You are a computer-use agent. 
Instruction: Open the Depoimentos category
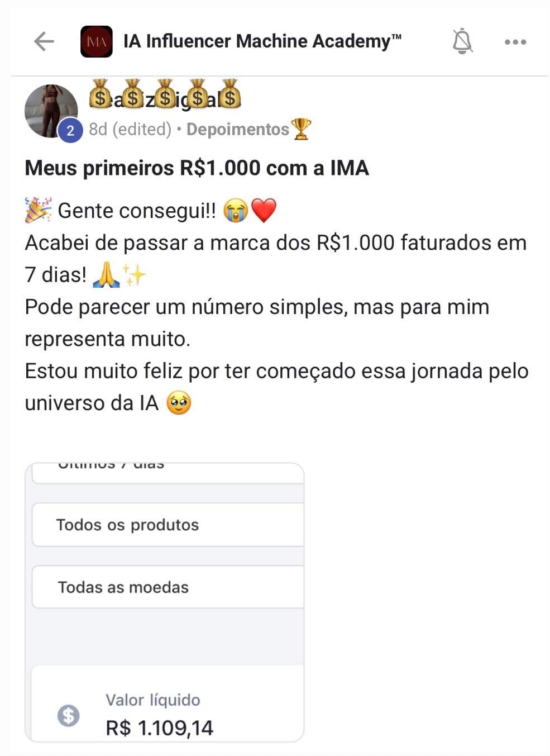pos(237,129)
